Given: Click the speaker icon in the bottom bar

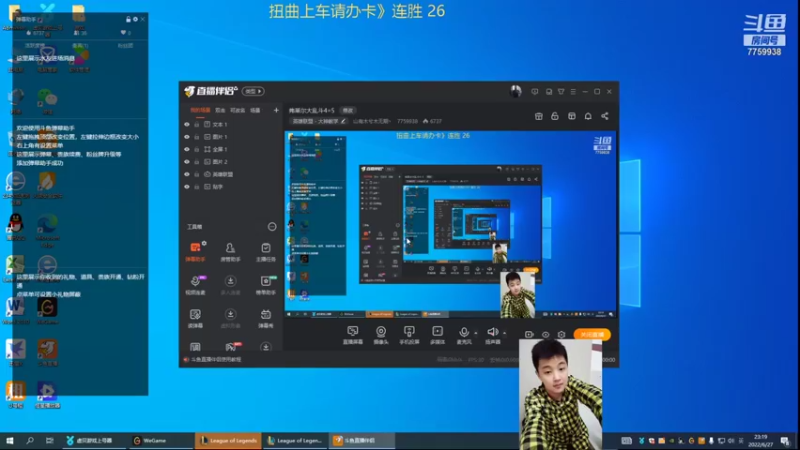Looking at the screenshot, I should tap(492, 333).
